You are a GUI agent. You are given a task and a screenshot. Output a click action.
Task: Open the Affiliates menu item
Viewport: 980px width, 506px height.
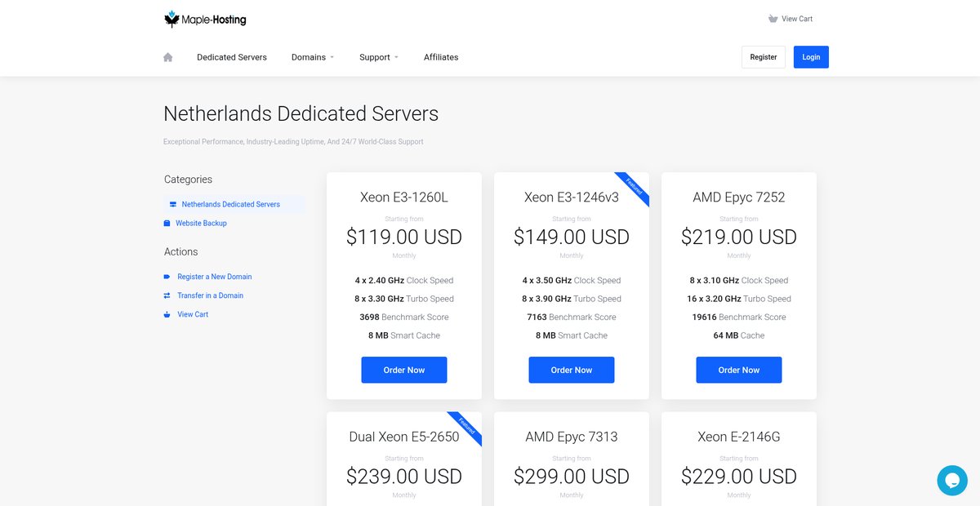(x=441, y=57)
